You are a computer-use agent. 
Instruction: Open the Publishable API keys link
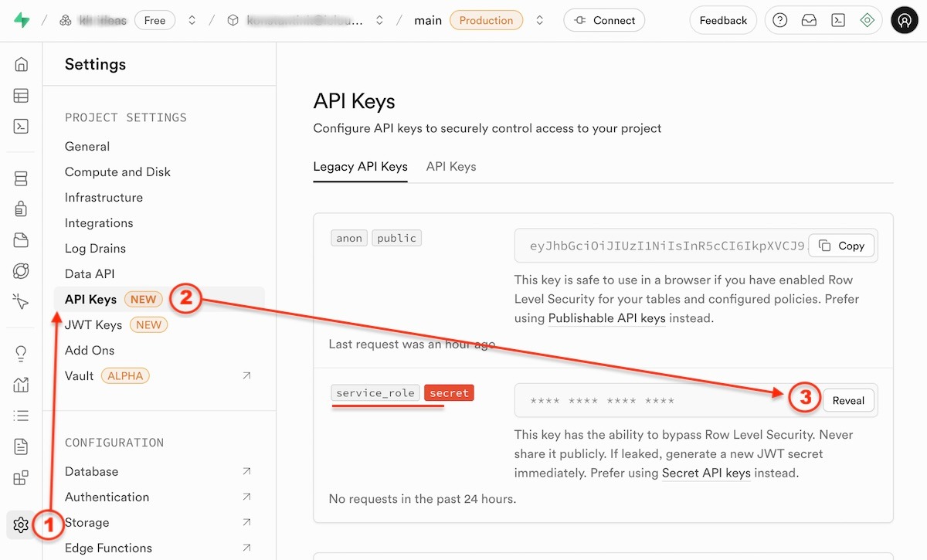pos(606,318)
